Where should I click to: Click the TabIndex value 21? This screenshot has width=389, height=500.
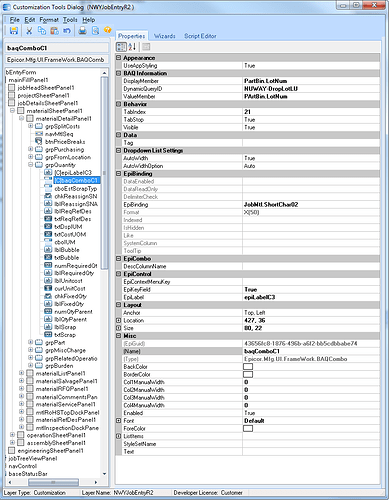pyautogui.click(x=247, y=112)
